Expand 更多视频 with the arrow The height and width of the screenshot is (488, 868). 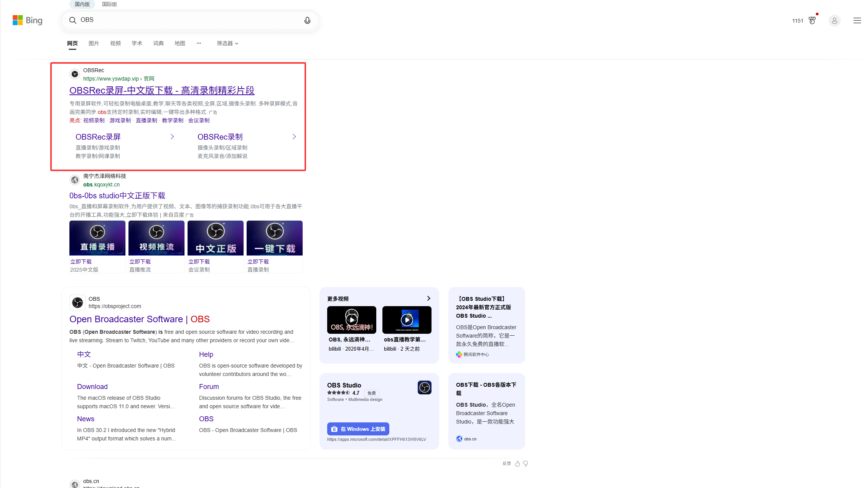click(x=428, y=298)
